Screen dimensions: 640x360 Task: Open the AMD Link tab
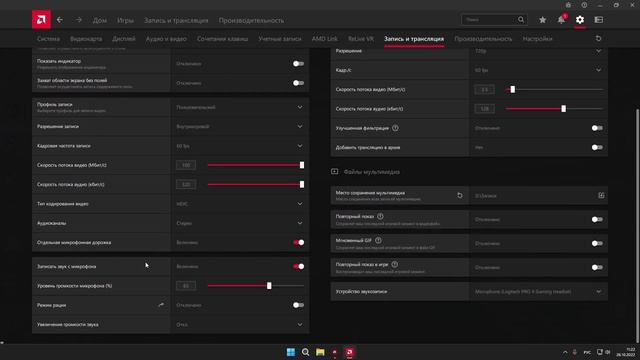pyautogui.click(x=324, y=39)
